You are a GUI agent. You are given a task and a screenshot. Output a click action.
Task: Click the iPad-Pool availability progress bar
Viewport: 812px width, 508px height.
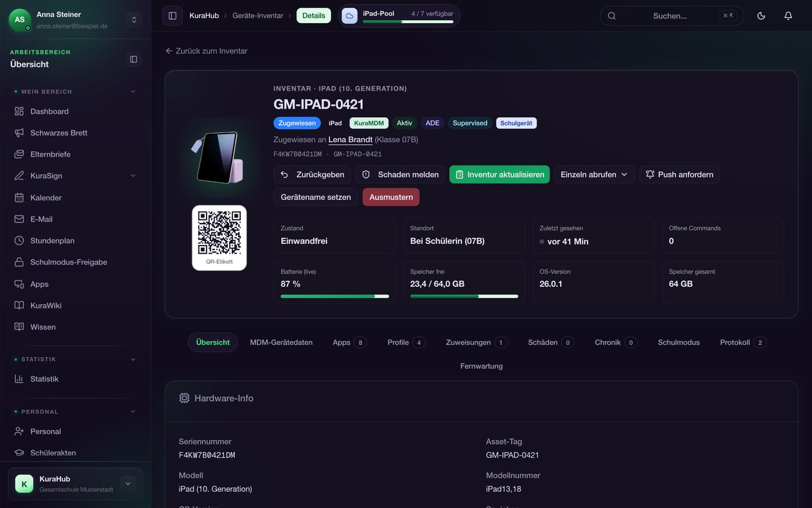click(x=408, y=22)
